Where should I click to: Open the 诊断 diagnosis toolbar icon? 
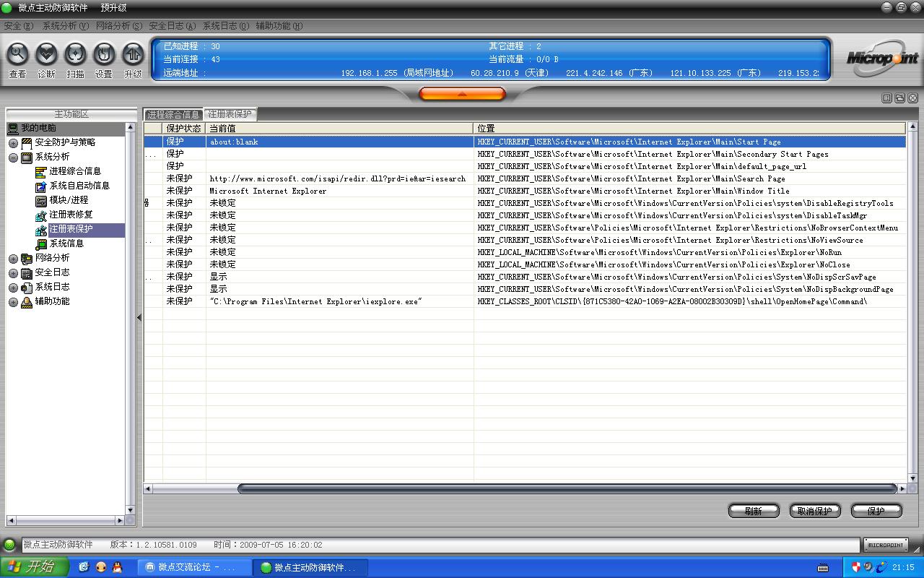46,55
